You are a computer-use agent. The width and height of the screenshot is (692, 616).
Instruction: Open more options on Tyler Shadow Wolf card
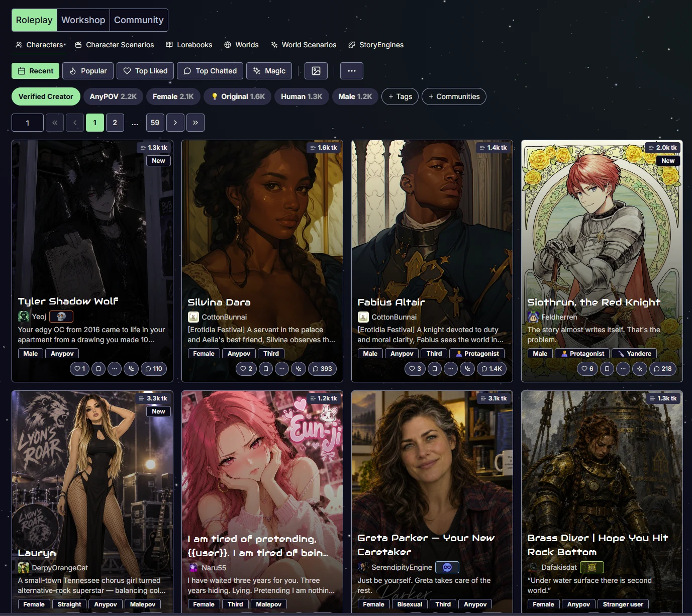coord(115,369)
